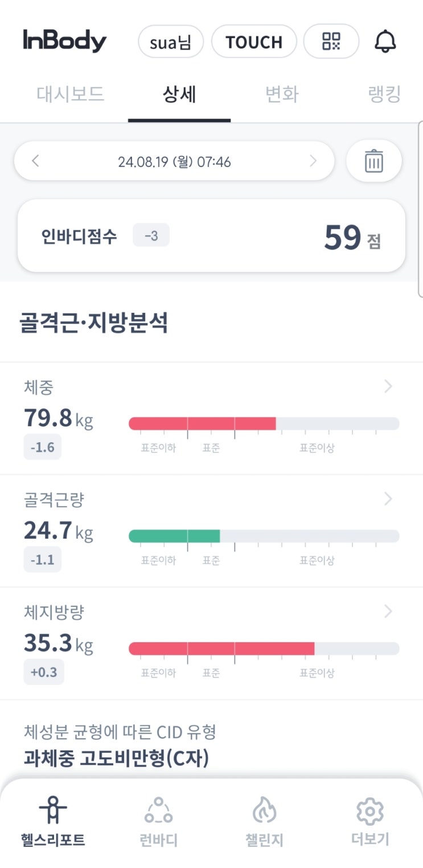423x868 pixels.
Task: Open the 인바디점수 score card
Action: tap(211, 236)
